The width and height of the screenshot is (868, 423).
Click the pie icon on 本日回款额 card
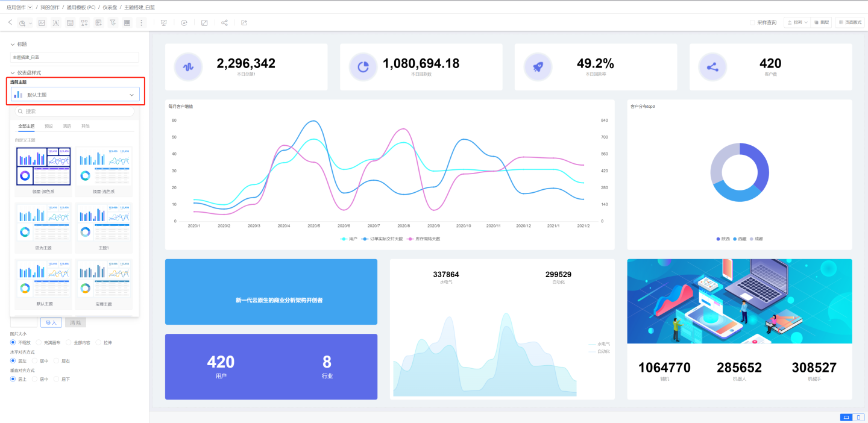pyautogui.click(x=363, y=67)
